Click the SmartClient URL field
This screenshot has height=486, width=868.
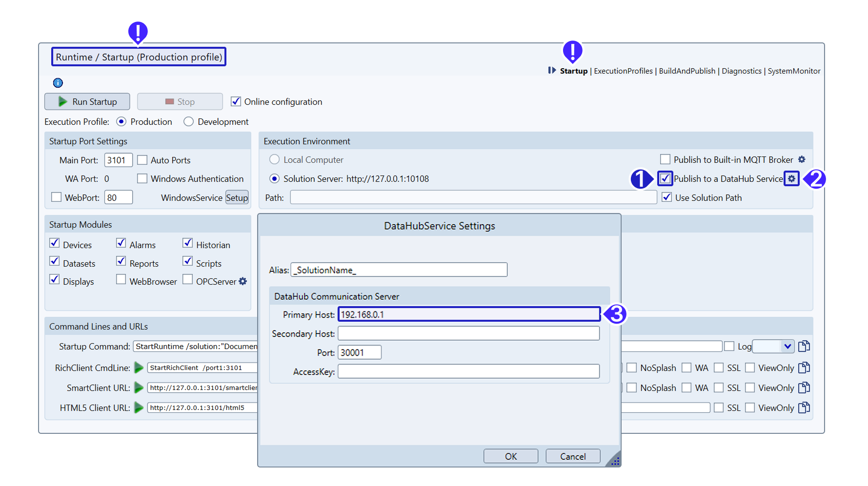coord(202,388)
